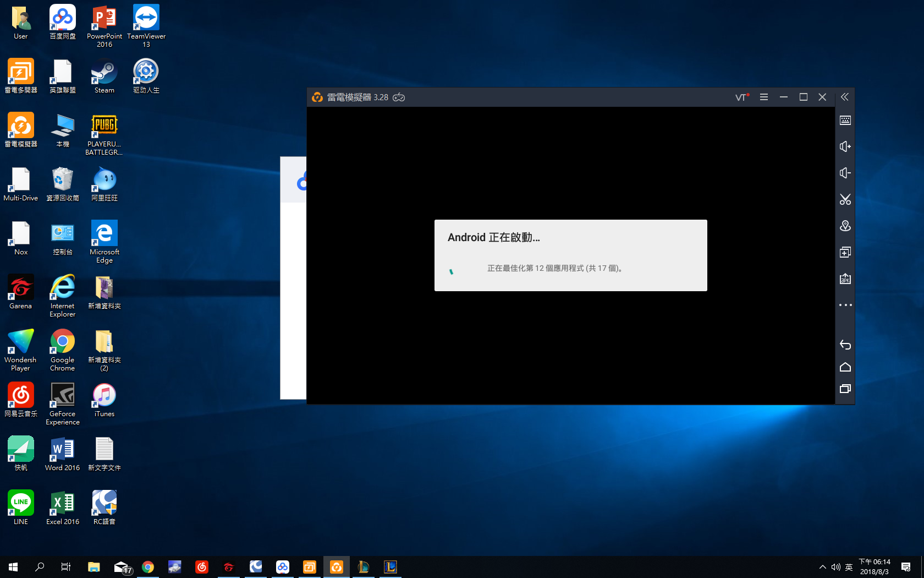Select the 雷電模擬器 desktop shortcut
Image resolution: width=924 pixels, height=578 pixels.
click(x=21, y=130)
